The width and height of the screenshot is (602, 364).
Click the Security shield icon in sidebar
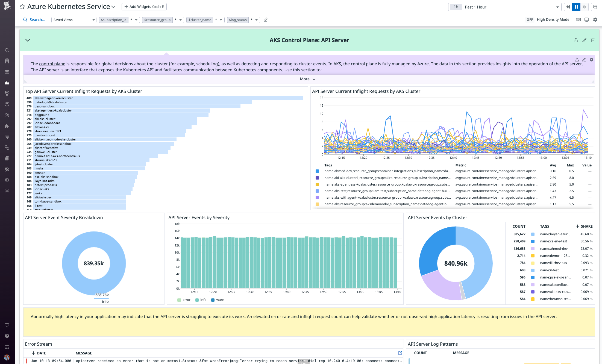click(x=7, y=180)
